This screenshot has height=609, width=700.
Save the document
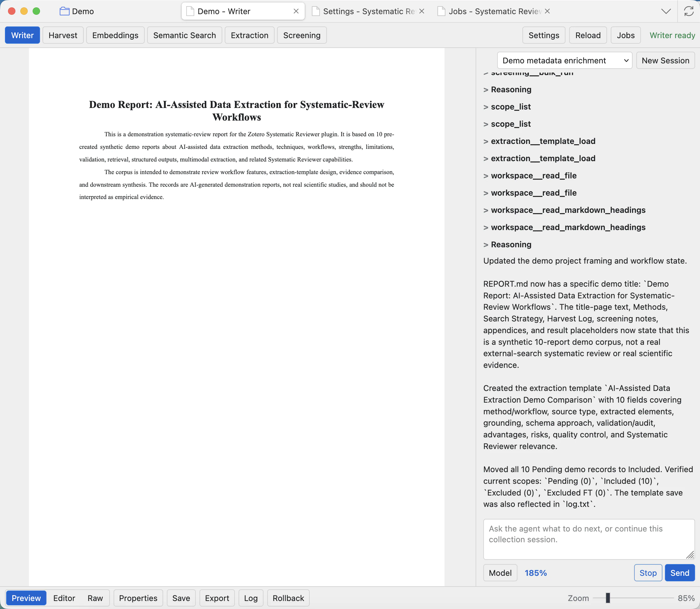(x=181, y=598)
